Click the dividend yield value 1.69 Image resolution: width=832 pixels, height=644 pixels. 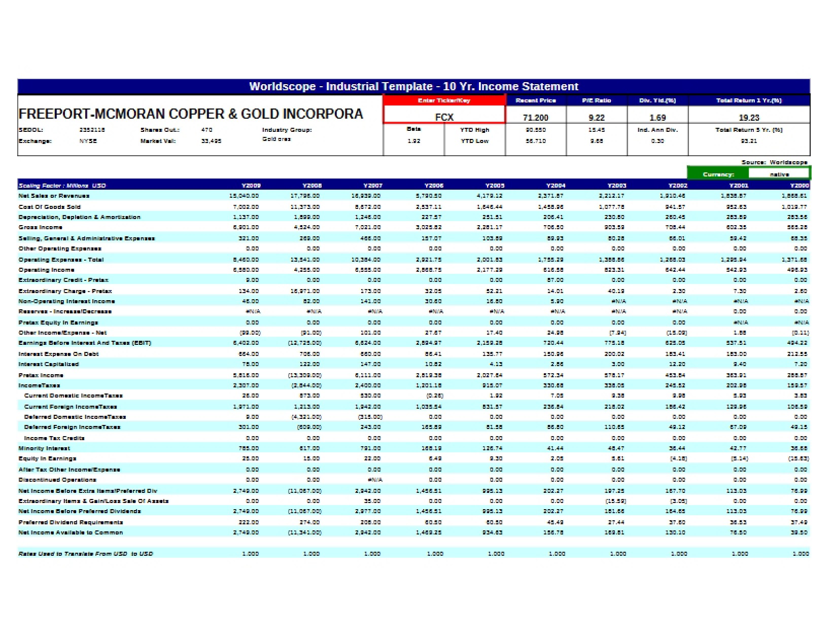pyautogui.click(x=657, y=117)
